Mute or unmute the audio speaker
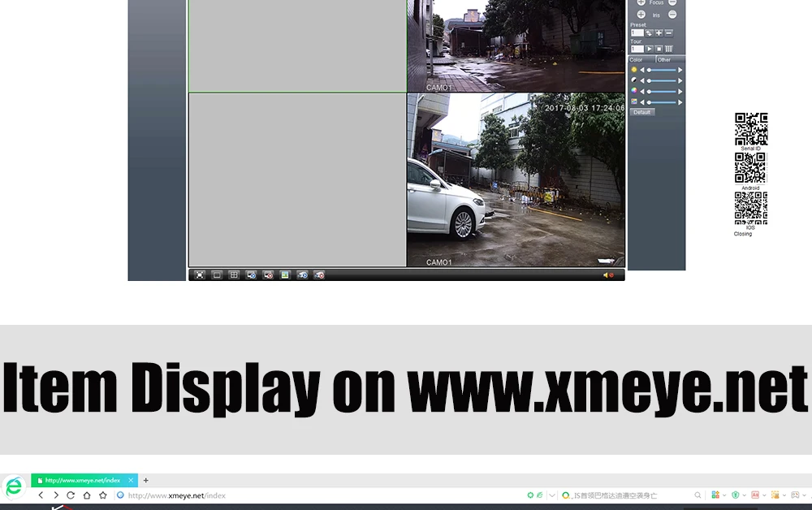The height and width of the screenshot is (510, 812). pos(608,275)
